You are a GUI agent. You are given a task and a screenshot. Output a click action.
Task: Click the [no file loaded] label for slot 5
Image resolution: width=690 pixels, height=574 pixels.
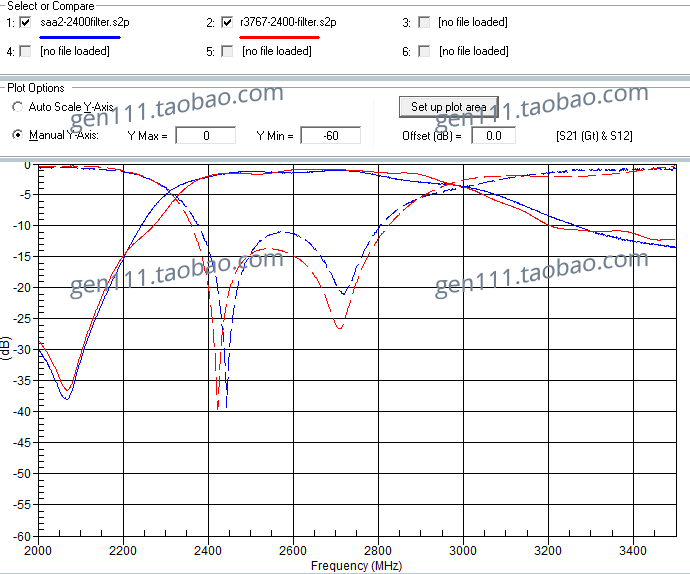[x=277, y=51]
